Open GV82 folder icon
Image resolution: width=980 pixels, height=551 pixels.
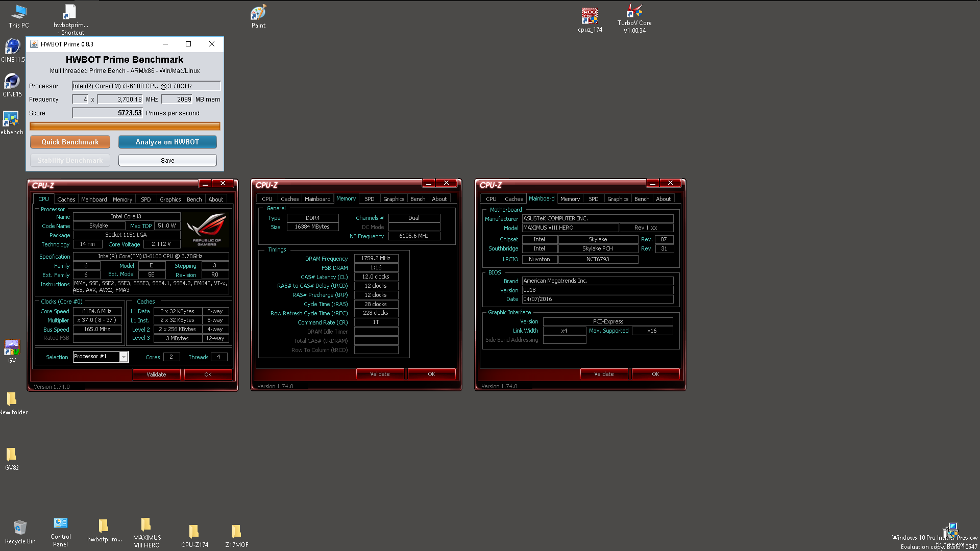pyautogui.click(x=12, y=459)
